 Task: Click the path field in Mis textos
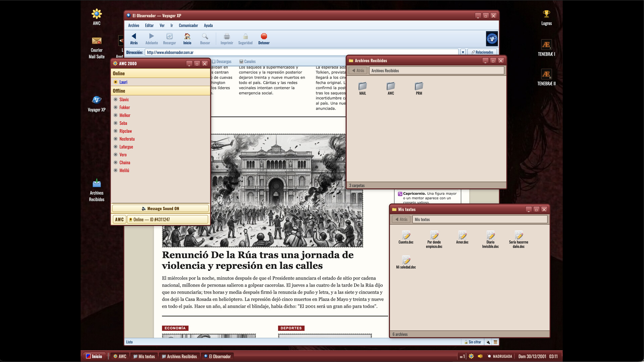tap(480, 220)
